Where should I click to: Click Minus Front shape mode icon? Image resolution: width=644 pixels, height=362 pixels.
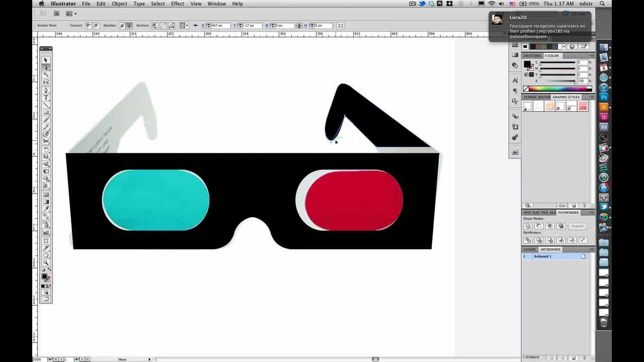(x=539, y=226)
